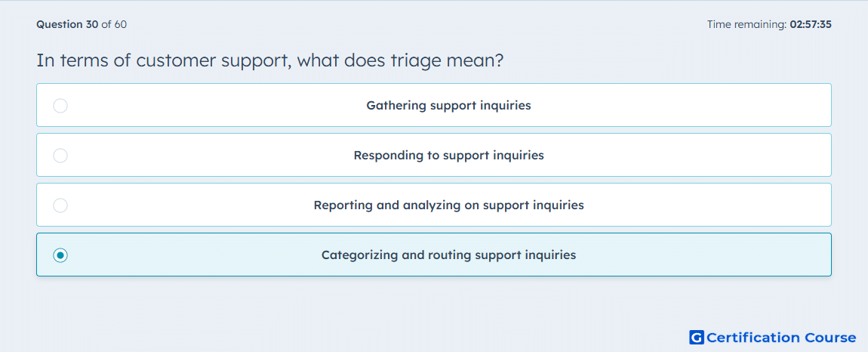Image resolution: width=868 pixels, height=352 pixels.
Task: Click empty space inside the Gathering answer card
Action: [x=692, y=105]
